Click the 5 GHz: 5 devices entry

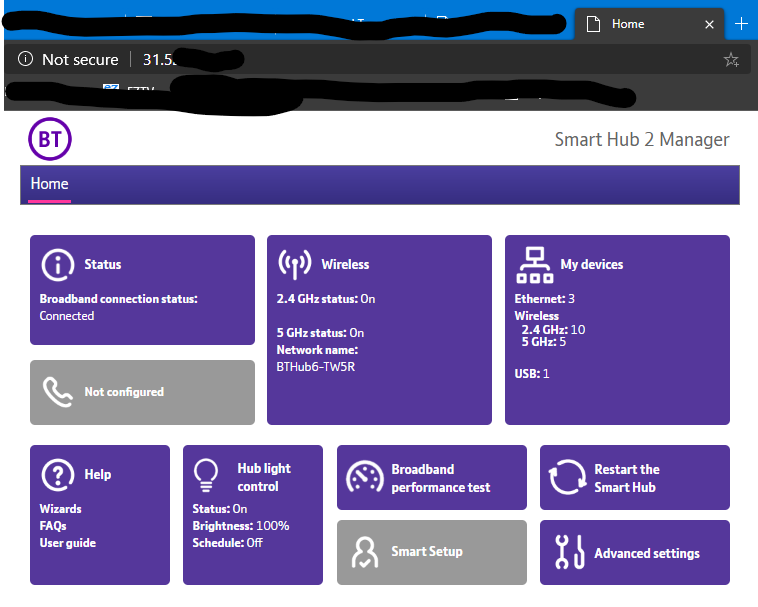tap(543, 342)
